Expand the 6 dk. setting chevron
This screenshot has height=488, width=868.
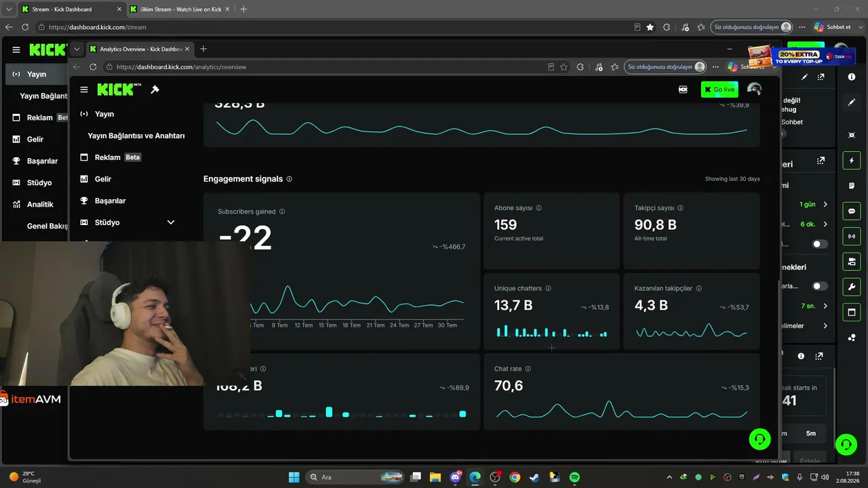[x=825, y=224]
